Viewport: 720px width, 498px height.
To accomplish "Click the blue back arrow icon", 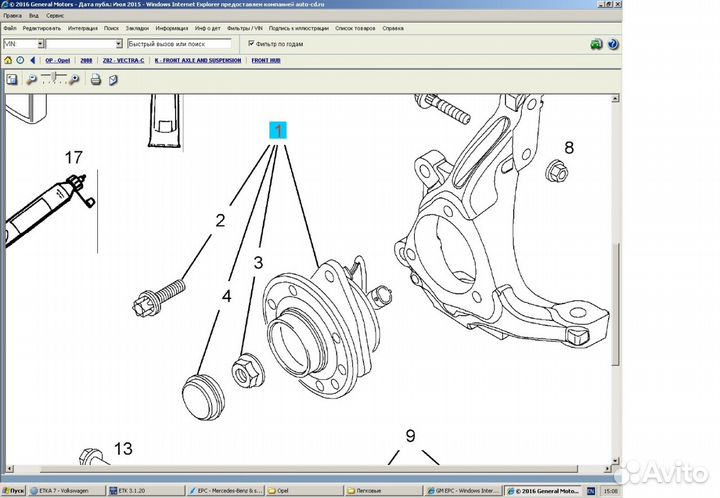I will (x=33, y=60).
